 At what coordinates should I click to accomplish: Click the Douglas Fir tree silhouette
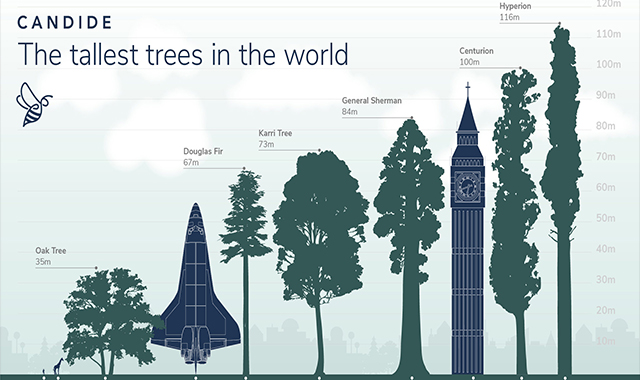pyautogui.click(x=245, y=271)
